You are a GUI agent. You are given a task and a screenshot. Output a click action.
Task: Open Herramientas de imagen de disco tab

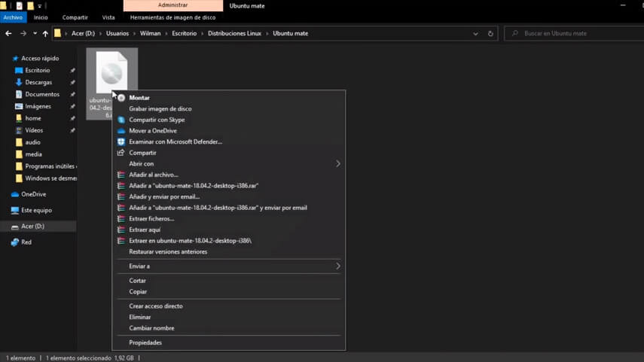click(x=172, y=17)
